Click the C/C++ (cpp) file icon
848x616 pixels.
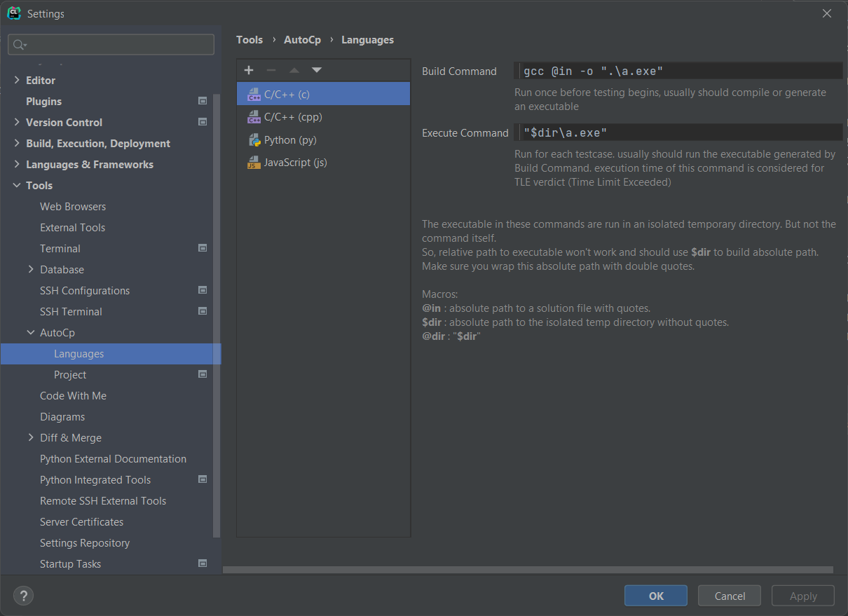254,117
